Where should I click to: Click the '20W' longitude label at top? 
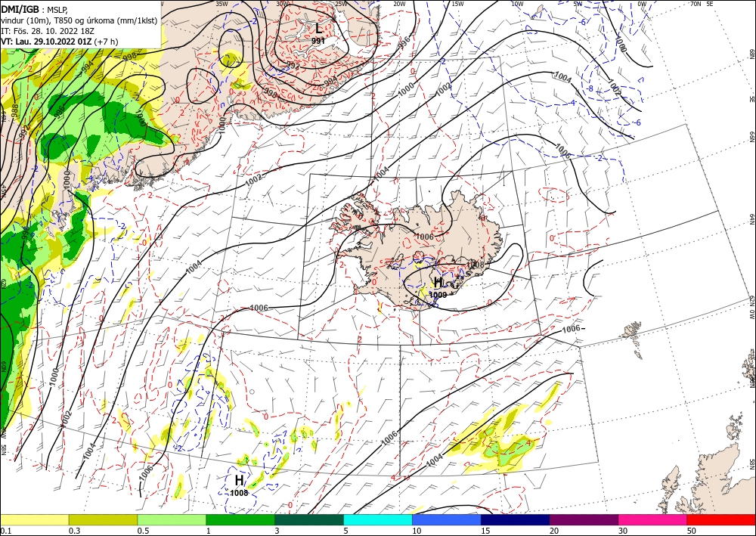pyautogui.click(x=400, y=3)
